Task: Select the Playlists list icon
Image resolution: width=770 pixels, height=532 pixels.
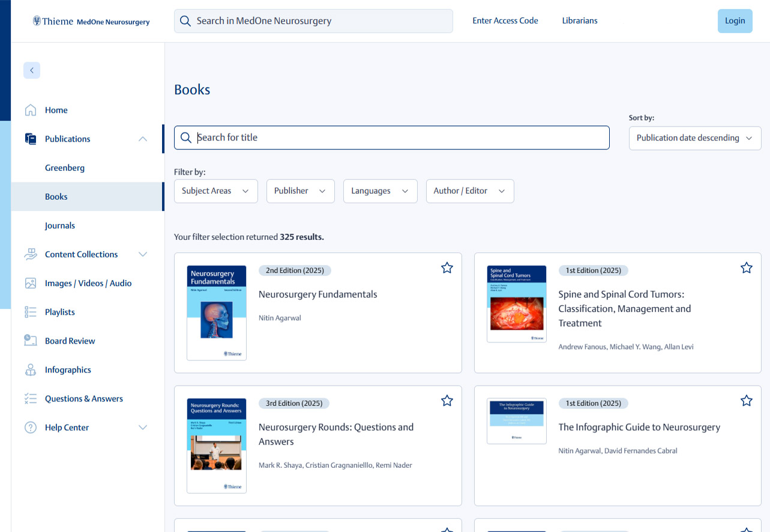Action: click(x=31, y=311)
